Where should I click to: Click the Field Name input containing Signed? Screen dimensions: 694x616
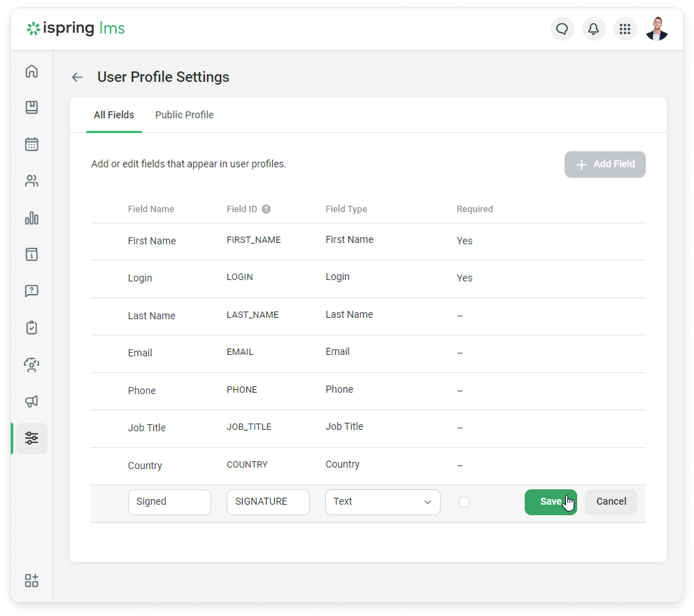(169, 502)
